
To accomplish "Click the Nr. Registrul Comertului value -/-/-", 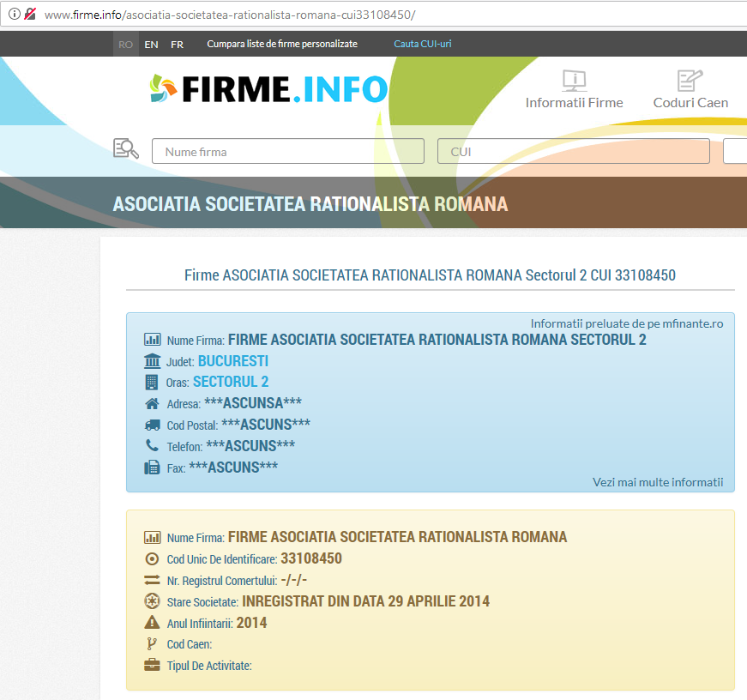I will click(x=294, y=580).
